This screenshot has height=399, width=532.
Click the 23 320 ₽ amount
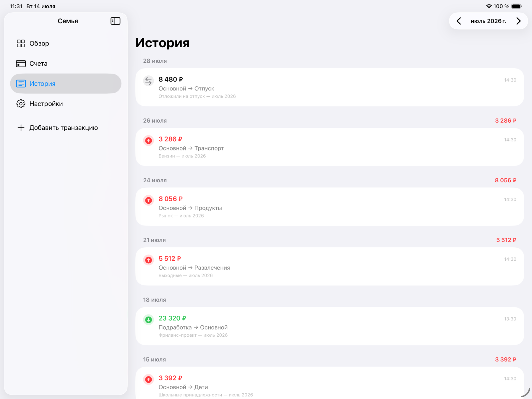click(x=172, y=318)
